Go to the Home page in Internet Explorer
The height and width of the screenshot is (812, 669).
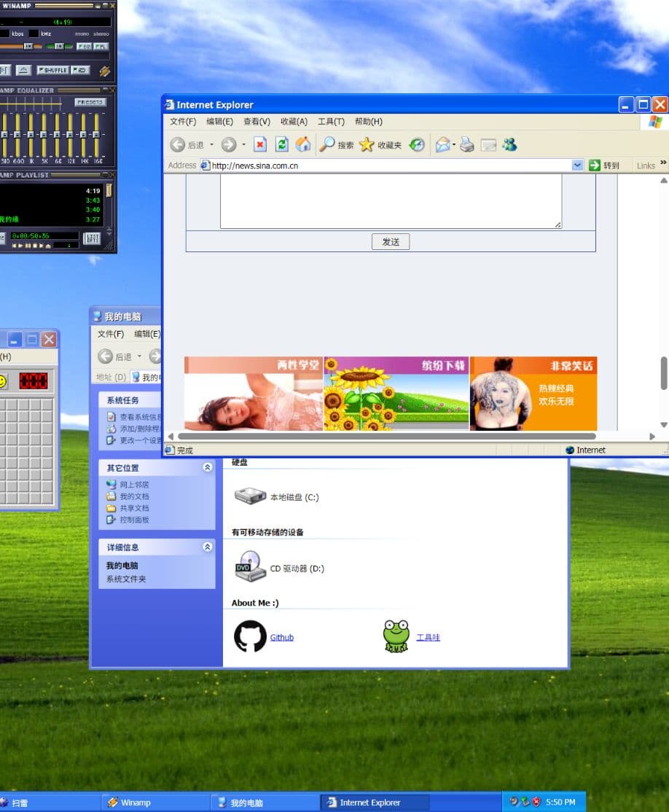(303, 144)
